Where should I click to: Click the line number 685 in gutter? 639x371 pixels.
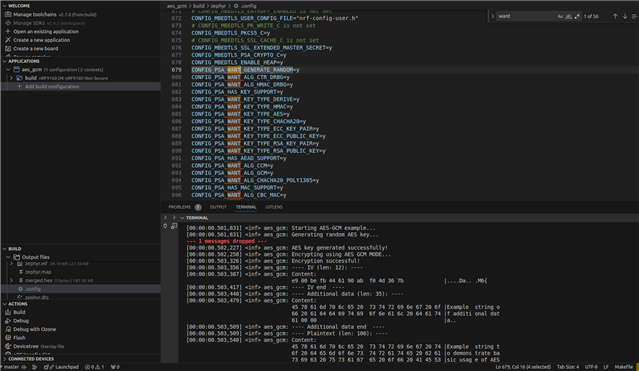[176, 114]
